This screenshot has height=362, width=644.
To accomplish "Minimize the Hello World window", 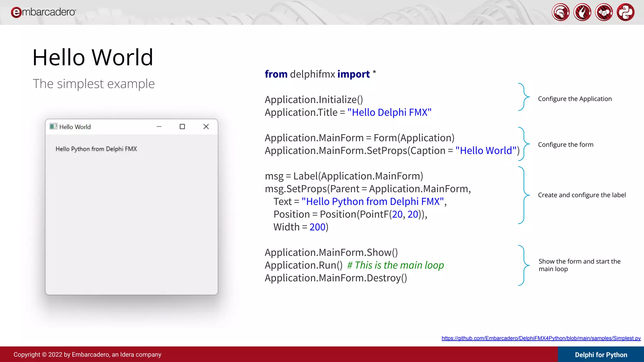I will pyautogui.click(x=159, y=126).
